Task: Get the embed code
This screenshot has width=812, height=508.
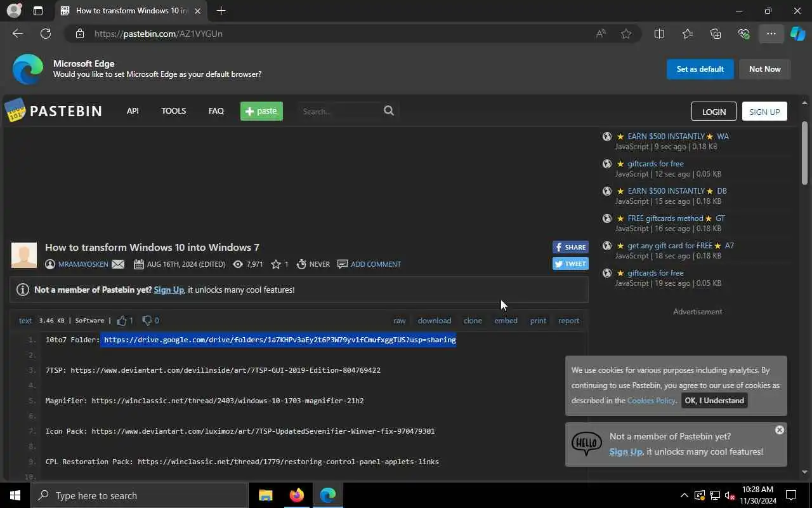Action: 506,321
